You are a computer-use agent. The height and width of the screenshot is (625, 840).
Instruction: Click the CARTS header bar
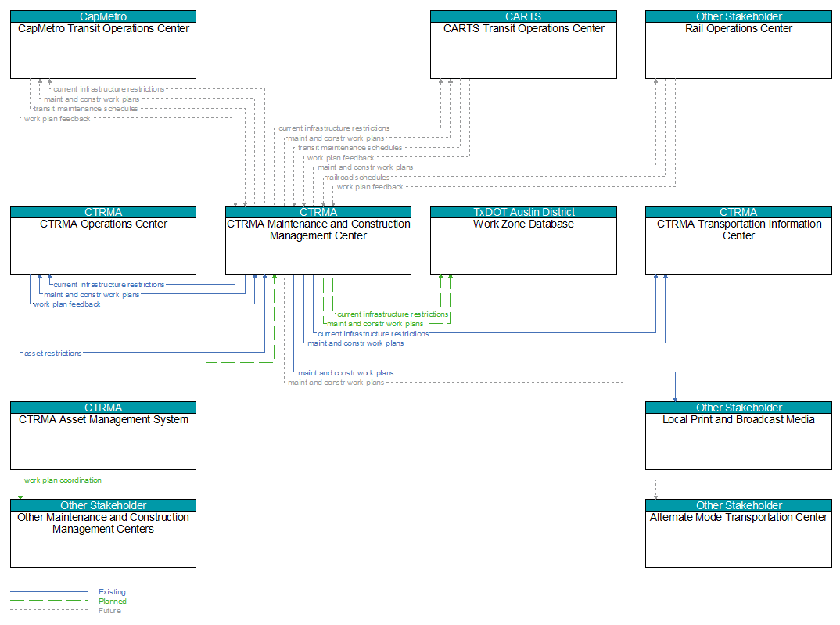point(523,16)
